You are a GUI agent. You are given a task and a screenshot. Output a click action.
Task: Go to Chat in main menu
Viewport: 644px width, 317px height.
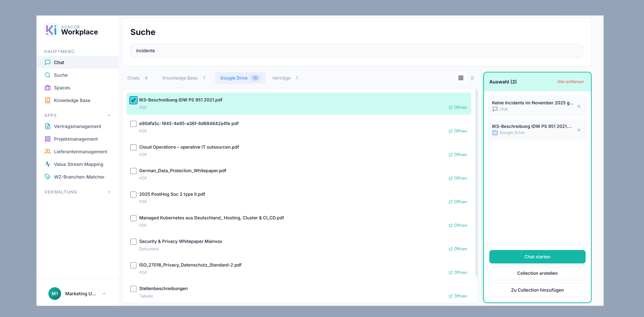(x=78, y=62)
